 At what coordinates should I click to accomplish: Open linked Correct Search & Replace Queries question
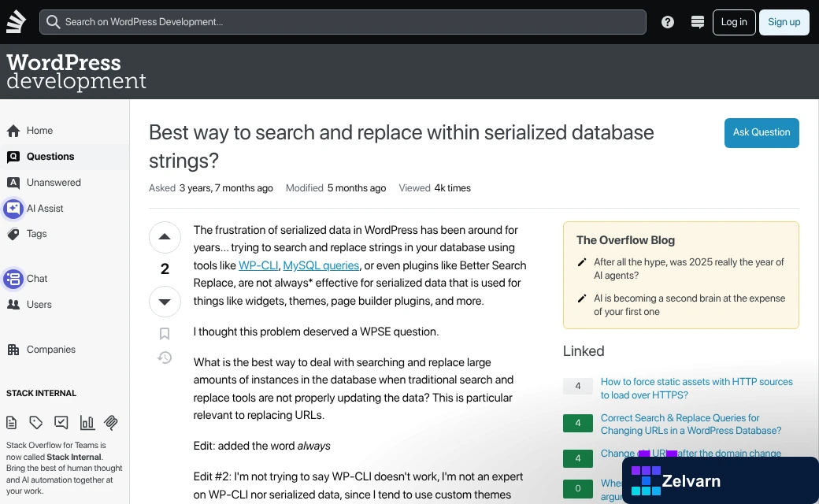691,424
